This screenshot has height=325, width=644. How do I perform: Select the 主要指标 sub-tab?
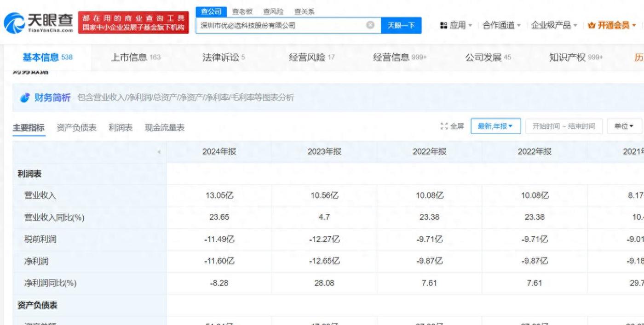pos(29,128)
